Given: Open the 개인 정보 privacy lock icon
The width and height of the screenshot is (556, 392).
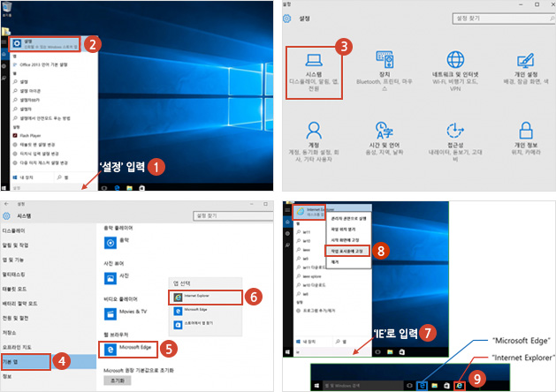Looking at the screenshot, I should [526, 131].
